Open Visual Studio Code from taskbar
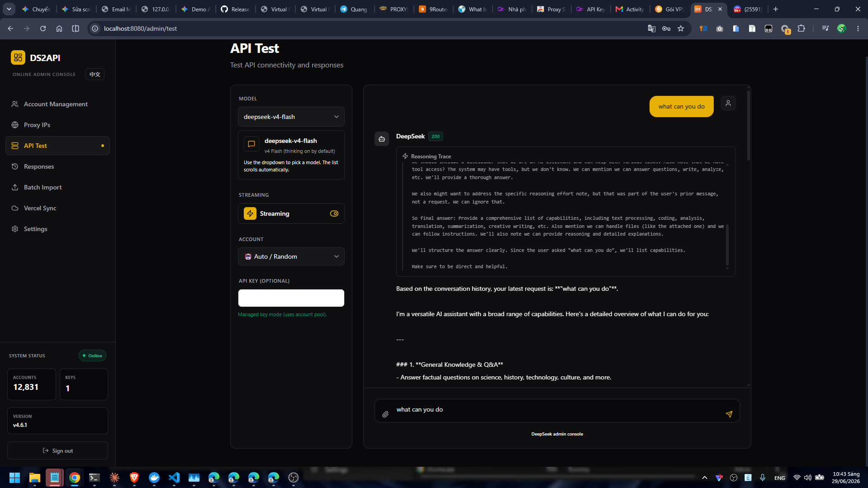This screenshot has width=868, height=488. (x=174, y=478)
